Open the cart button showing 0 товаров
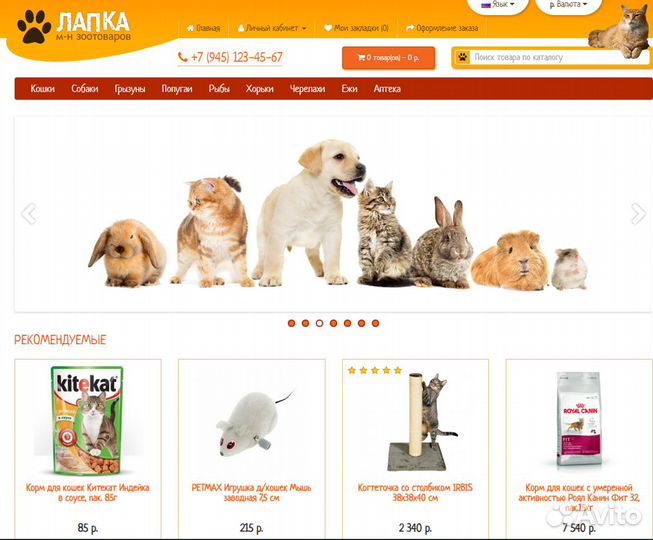653x540 pixels. [389, 57]
